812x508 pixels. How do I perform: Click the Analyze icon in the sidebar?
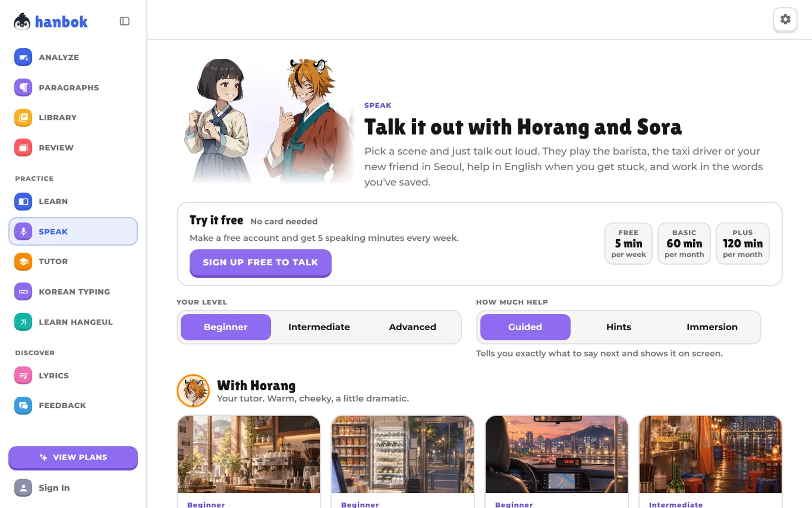23,57
